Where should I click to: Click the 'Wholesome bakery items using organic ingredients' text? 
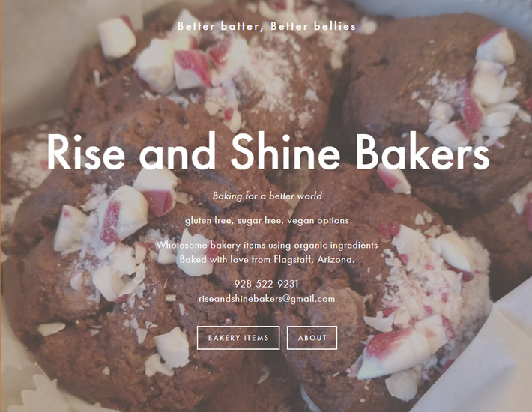coord(267,245)
